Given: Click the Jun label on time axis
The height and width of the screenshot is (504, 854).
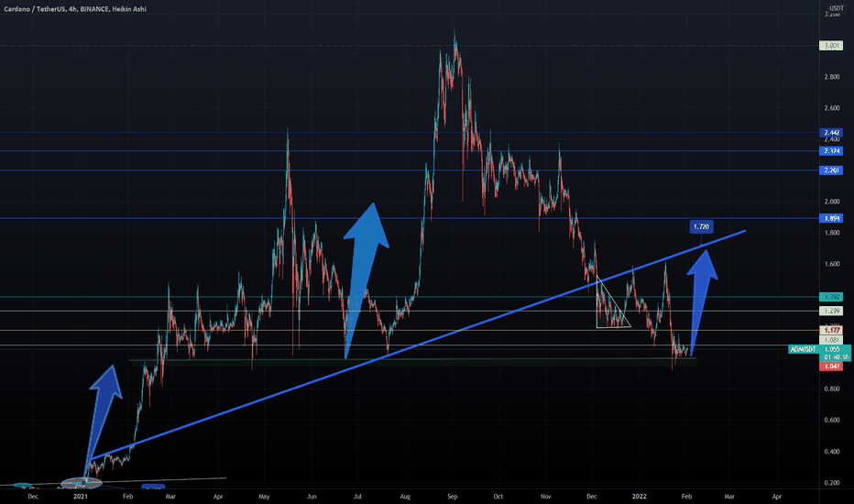Looking at the screenshot, I should (312, 497).
